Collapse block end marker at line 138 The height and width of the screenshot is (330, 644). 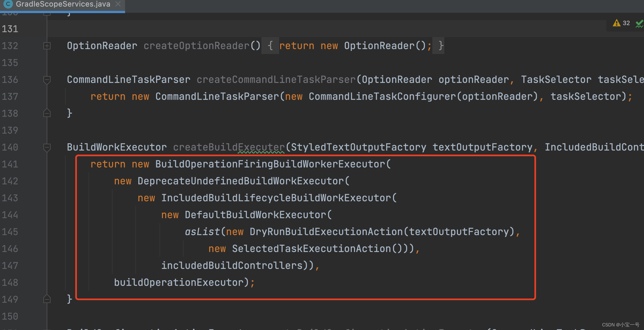(47, 113)
